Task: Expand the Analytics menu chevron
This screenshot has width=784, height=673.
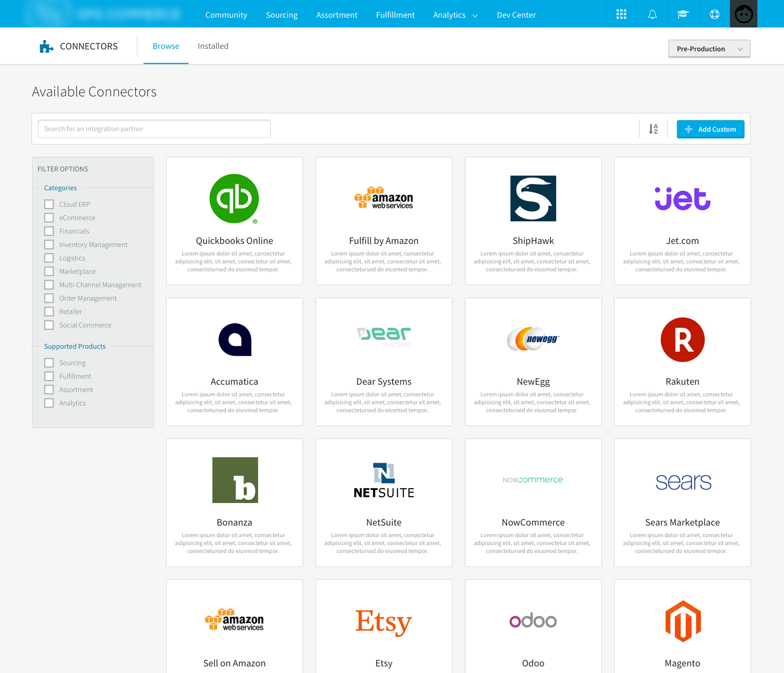Action: click(x=475, y=16)
